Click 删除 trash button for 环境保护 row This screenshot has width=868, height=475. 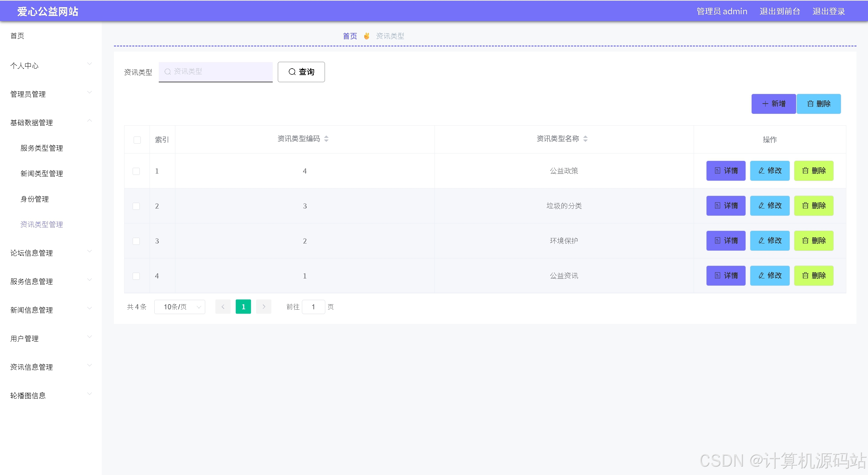click(x=813, y=240)
